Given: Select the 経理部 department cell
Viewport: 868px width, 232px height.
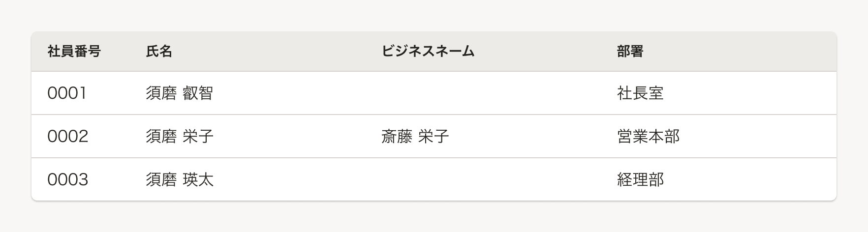Looking at the screenshot, I should [x=640, y=179].
